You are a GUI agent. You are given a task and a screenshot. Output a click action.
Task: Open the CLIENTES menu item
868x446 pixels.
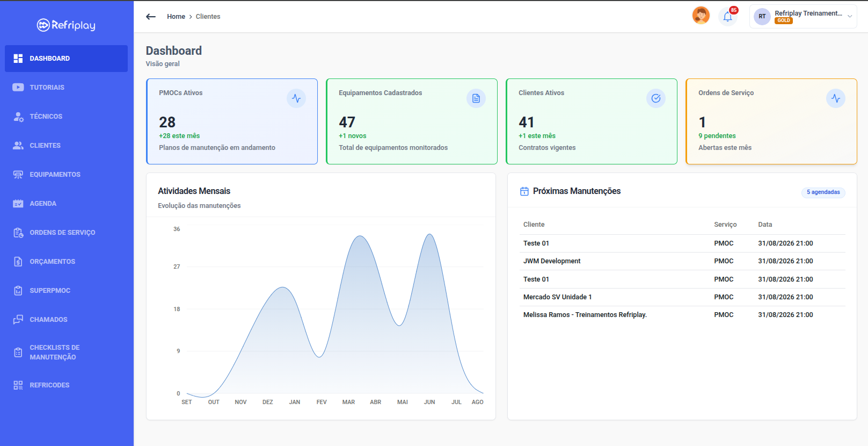[66, 145]
